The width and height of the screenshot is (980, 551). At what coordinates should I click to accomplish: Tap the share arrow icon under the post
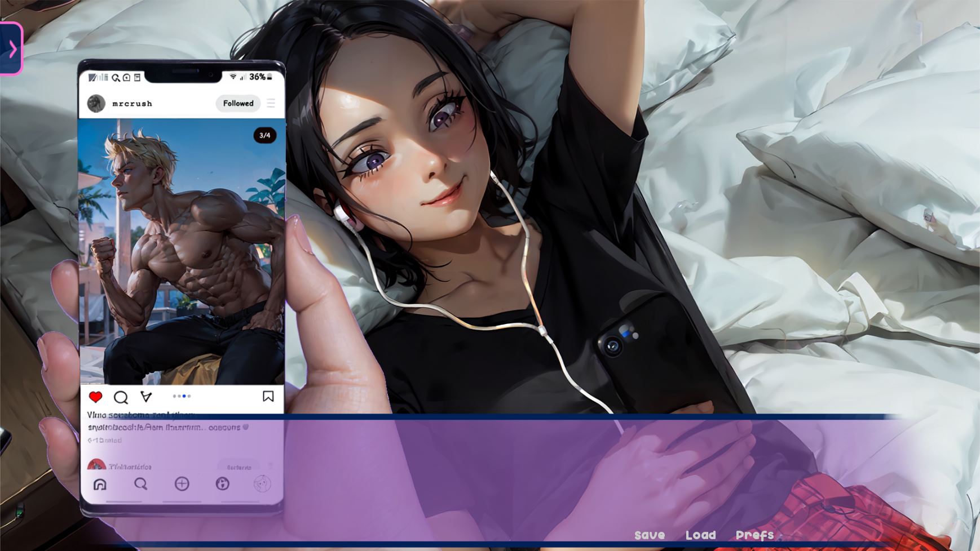click(x=146, y=397)
